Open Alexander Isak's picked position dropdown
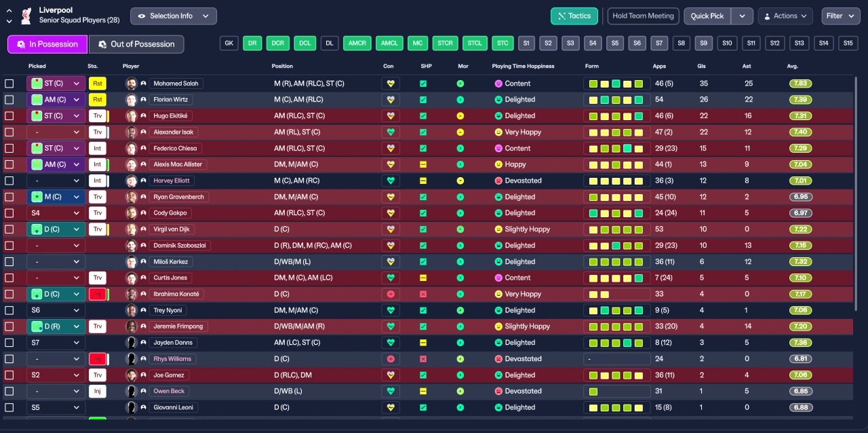This screenshot has width=868, height=433. 56,132
